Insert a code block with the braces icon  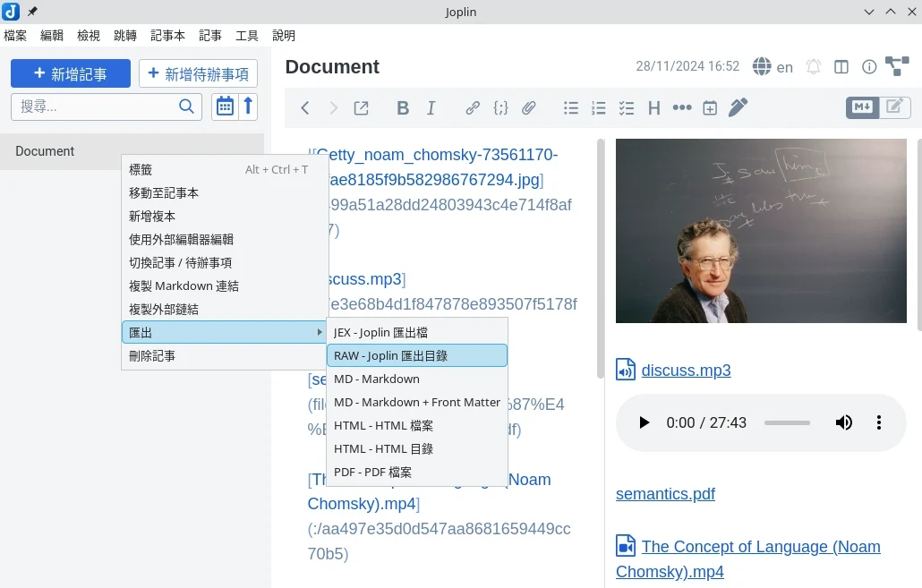click(500, 108)
